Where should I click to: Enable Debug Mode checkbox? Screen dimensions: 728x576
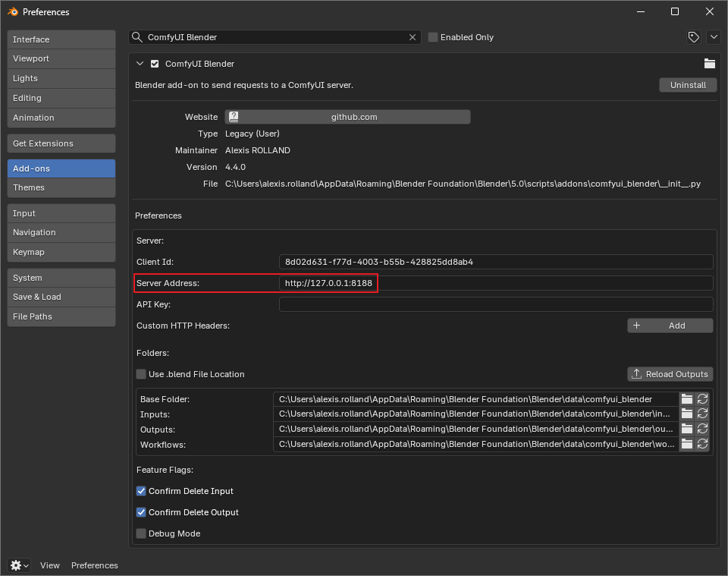coord(141,534)
